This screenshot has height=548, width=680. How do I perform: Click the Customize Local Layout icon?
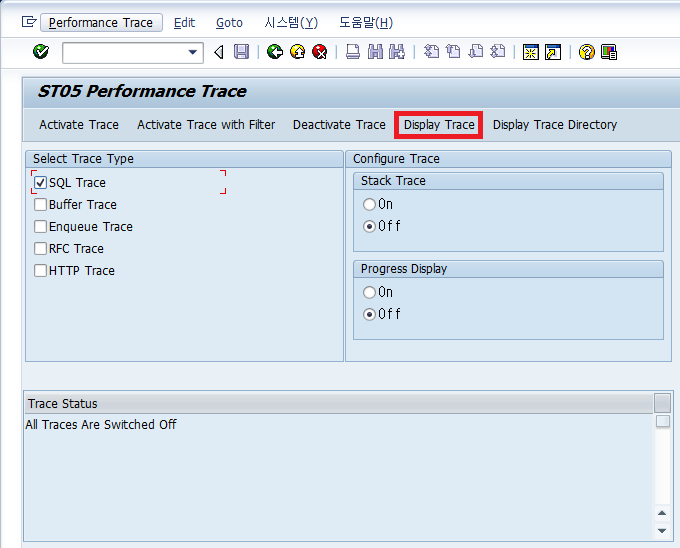click(x=609, y=52)
